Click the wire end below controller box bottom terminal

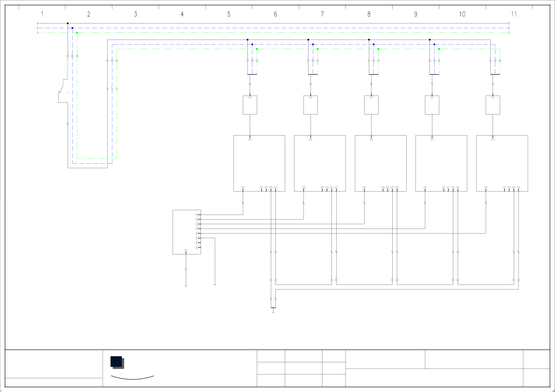[186, 286]
